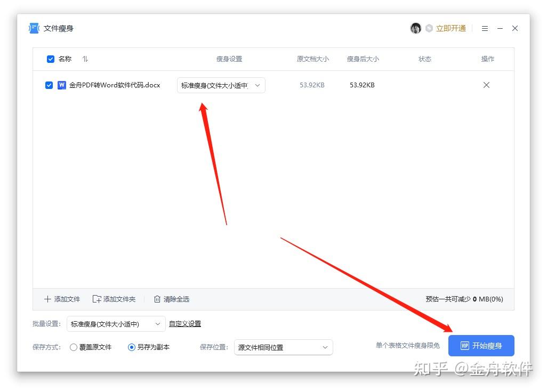Toggle the select-all 名称 checkbox
This screenshot has width=547, height=392.
(51, 59)
